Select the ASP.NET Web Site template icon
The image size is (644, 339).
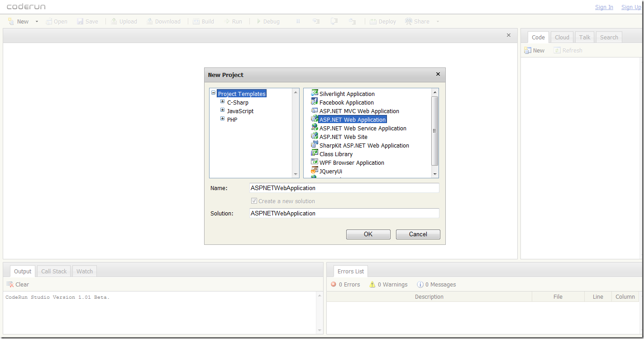click(315, 136)
